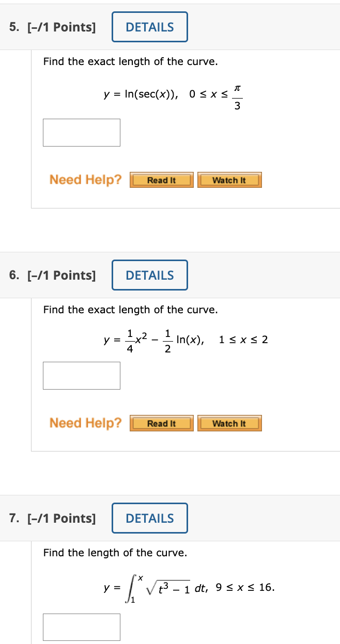Click Read It under problem 6
Viewport: 340px width, 644px height.
161,423
